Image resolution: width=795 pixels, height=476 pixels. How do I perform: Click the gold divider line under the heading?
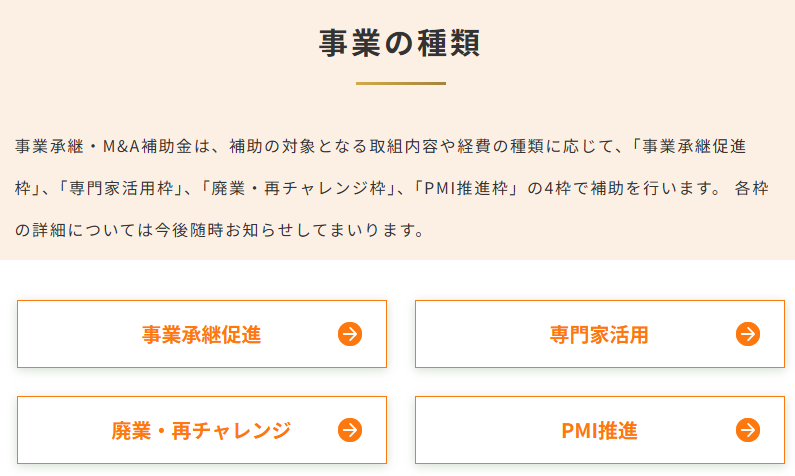pyautogui.click(x=400, y=83)
